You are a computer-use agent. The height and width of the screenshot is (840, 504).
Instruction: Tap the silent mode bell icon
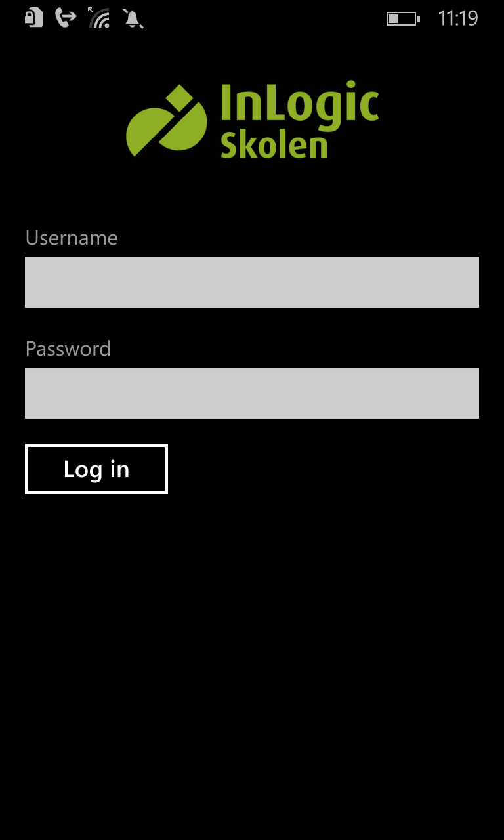point(133,18)
